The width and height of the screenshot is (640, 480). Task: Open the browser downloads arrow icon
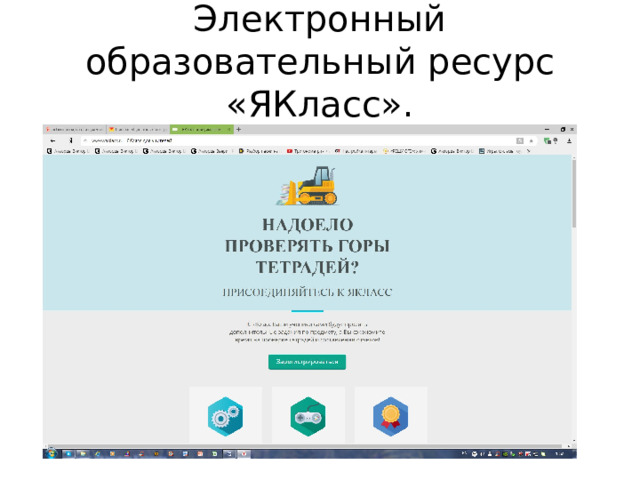point(569,141)
